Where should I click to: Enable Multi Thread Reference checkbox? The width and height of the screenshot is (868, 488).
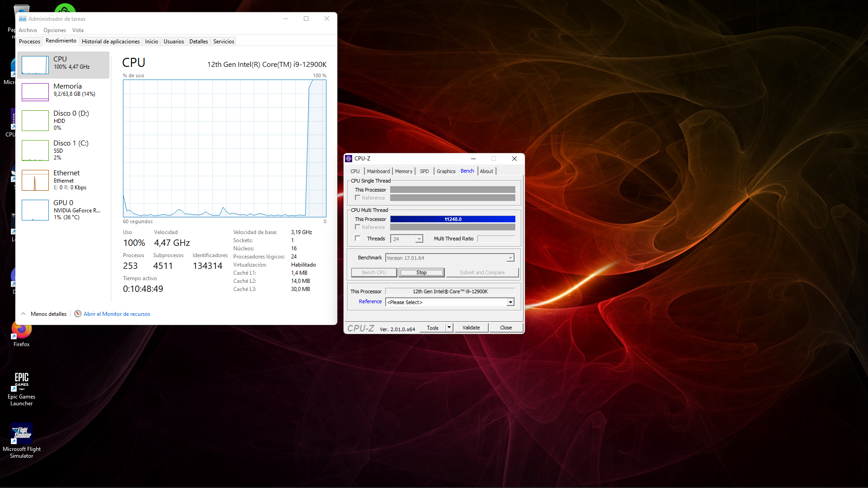[358, 227]
